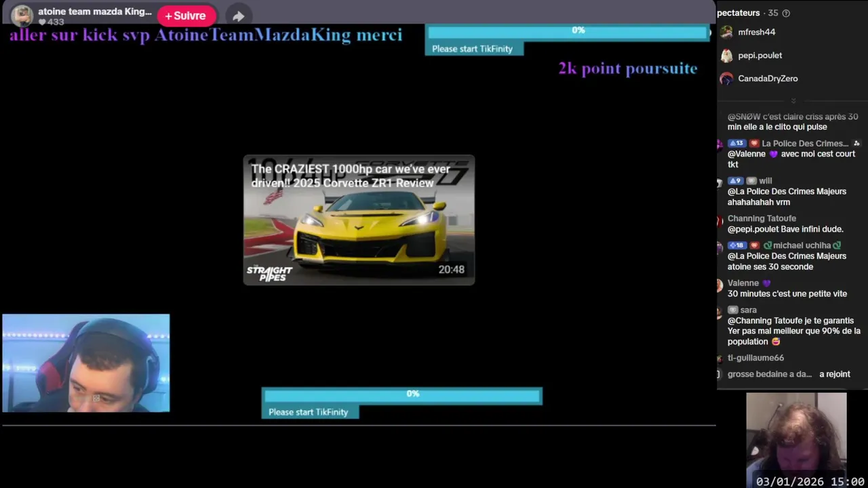Image resolution: width=868 pixels, height=488 pixels.
Task: Click the Straight Pipes logo on thumbnail
Action: tap(269, 273)
